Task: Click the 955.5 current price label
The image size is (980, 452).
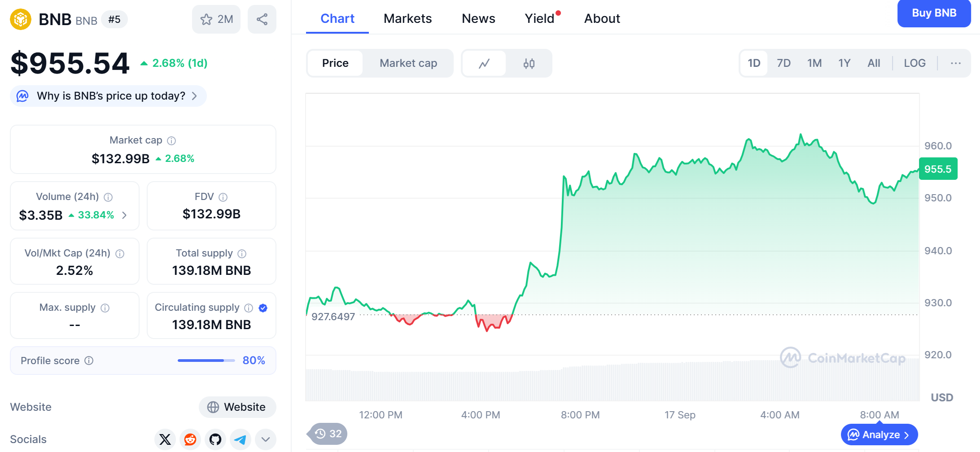Action: tap(938, 169)
